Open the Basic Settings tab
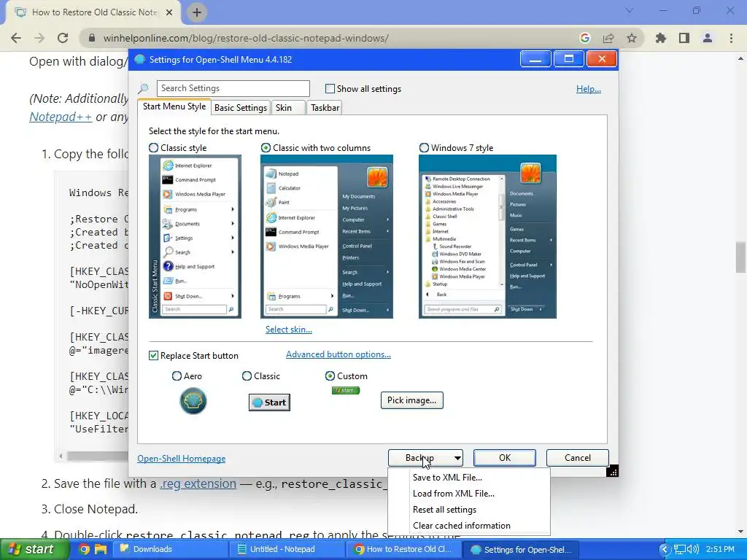The width and height of the screenshot is (747, 560). coord(241,108)
